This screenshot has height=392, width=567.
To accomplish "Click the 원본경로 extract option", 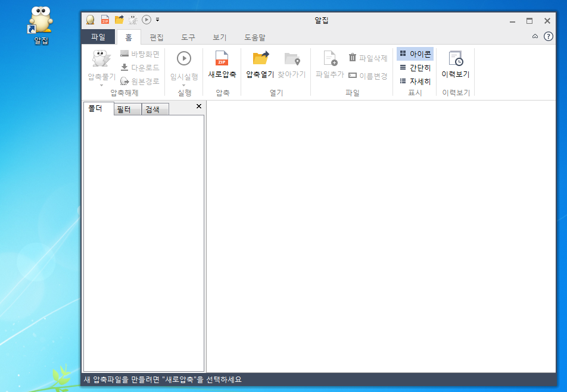I will point(139,81).
